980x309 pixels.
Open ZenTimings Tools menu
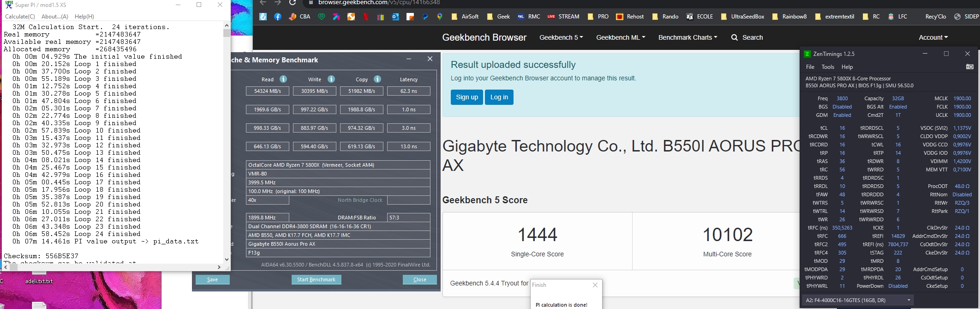tap(828, 67)
